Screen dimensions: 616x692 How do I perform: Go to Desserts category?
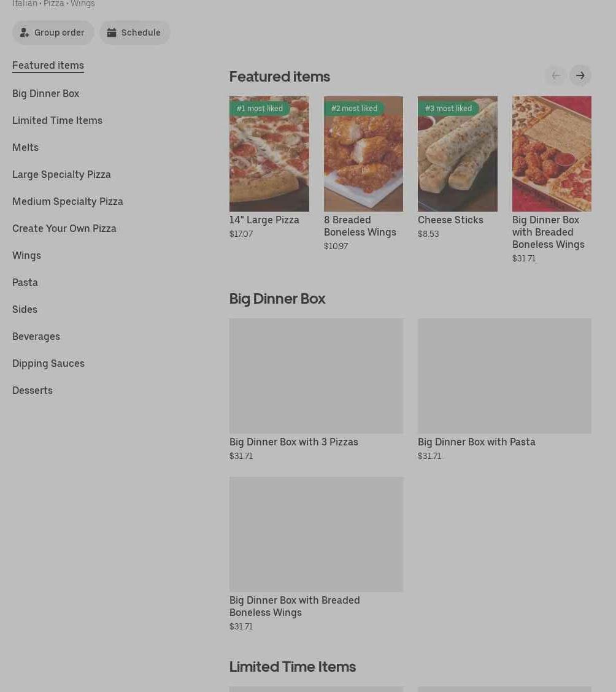click(33, 390)
